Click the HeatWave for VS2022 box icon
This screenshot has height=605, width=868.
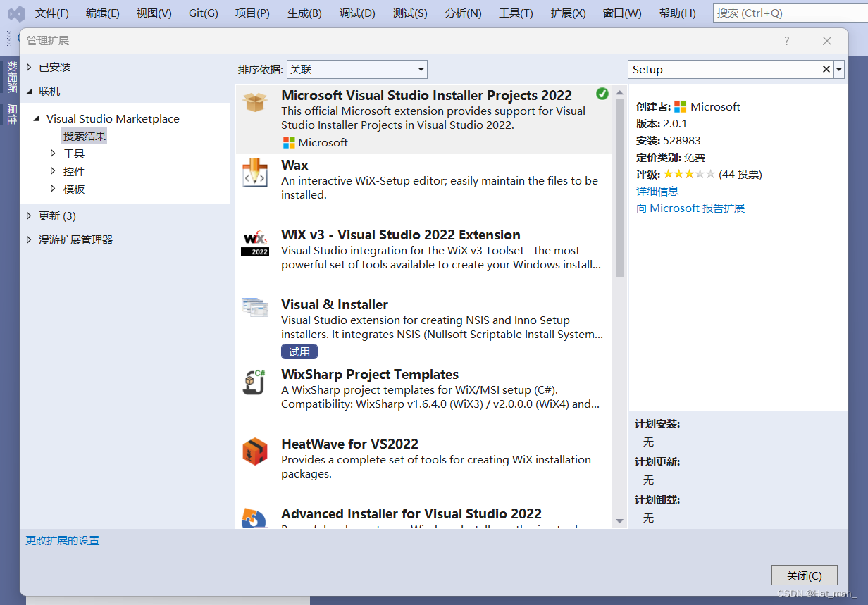pyautogui.click(x=255, y=451)
